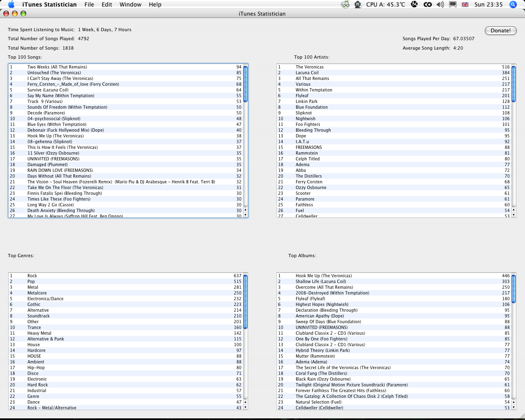Select the song Decode (Paramore)
This screenshot has width=525, height=420.
coord(126,113)
